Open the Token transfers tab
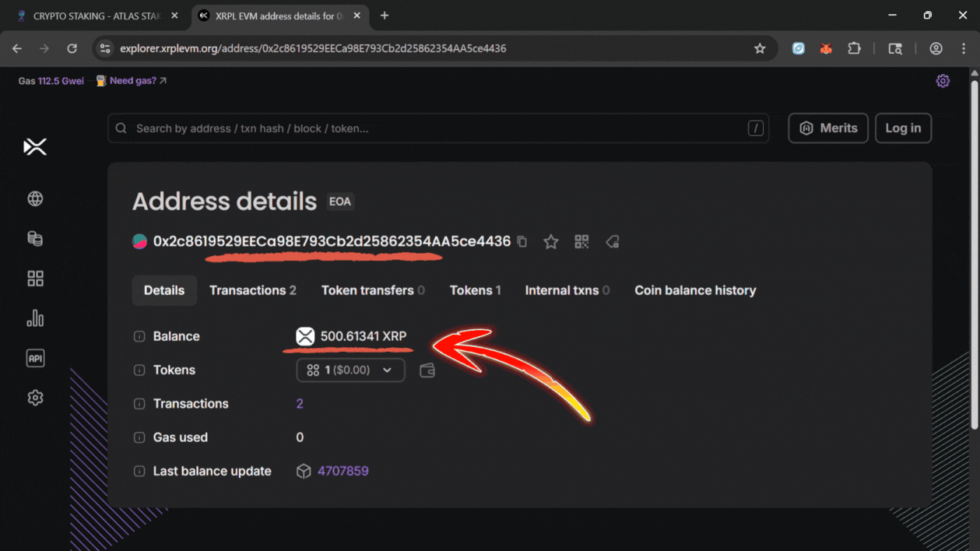Image resolution: width=980 pixels, height=551 pixels. [372, 290]
